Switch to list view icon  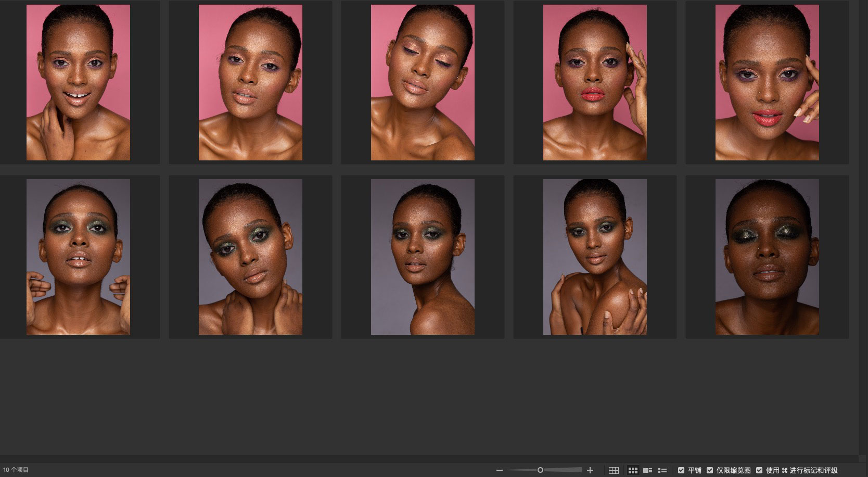click(x=662, y=470)
